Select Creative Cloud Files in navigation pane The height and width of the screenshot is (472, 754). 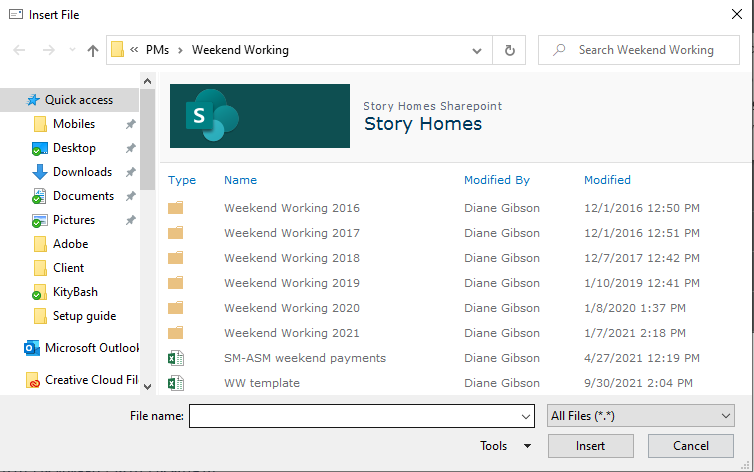click(x=90, y=380)
